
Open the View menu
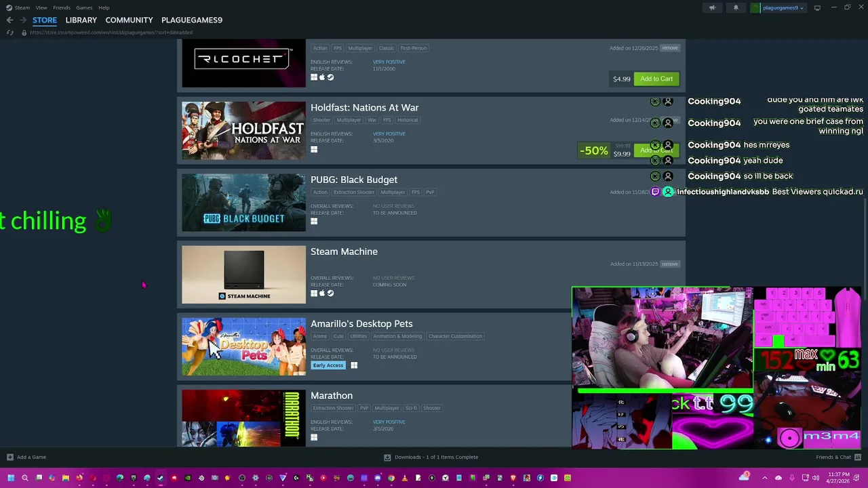click(x=41, y=8)
